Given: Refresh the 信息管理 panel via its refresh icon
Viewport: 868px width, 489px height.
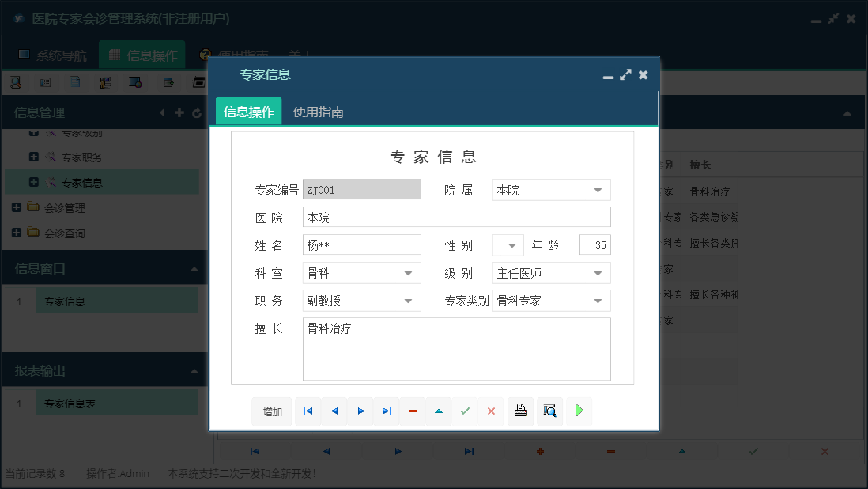Looking at the screenshot, I should 196,112.
